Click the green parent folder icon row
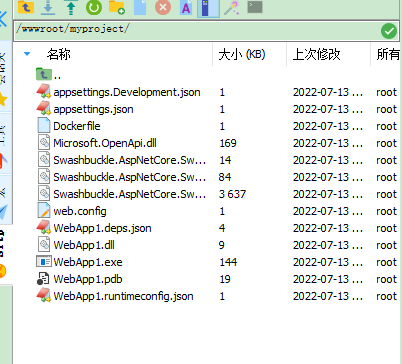The width and height of the screenshot is (402, 364). [x=44, y=74]
